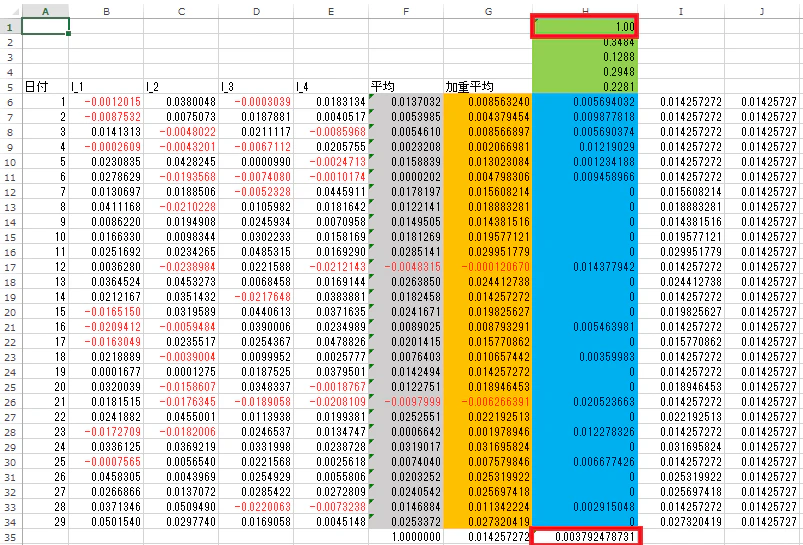Viewport: 803px width, 545px height.
Task: Click cell with value 0.0380048
Action: [x=181, y=102]
